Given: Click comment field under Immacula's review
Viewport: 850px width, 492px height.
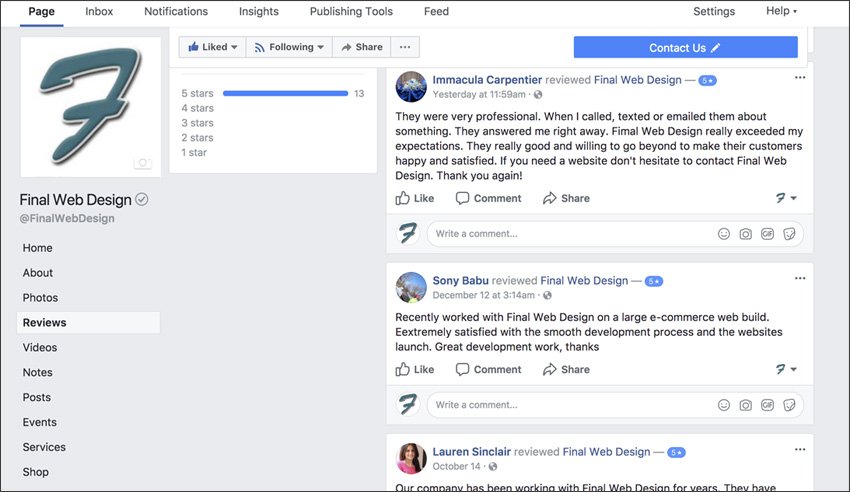Looking at the screenshot, I should pyautogui.click(x=615, y=234).
